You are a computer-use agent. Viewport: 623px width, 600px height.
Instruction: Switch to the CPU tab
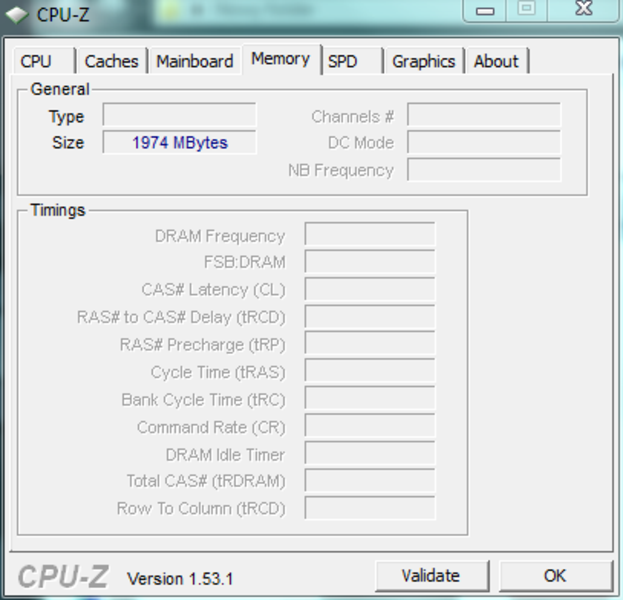click(36, 61)
